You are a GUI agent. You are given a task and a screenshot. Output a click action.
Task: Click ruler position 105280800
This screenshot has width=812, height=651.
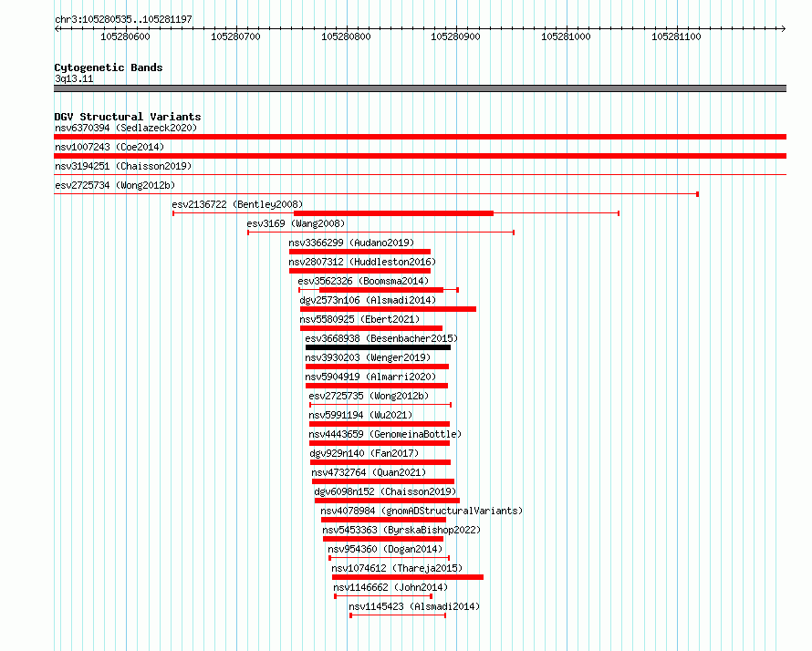[x=346, y=36]
